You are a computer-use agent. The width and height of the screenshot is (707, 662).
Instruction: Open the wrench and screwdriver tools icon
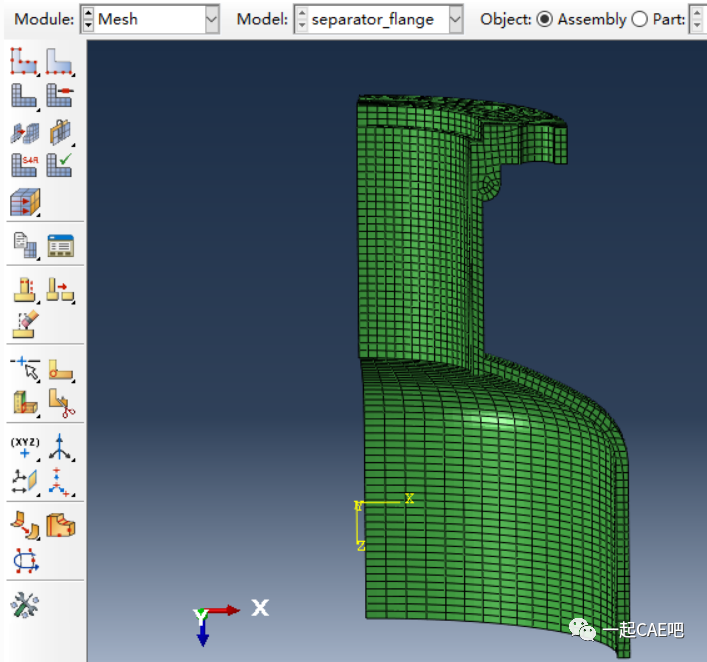pyautogui.click(x=24, y=603)
